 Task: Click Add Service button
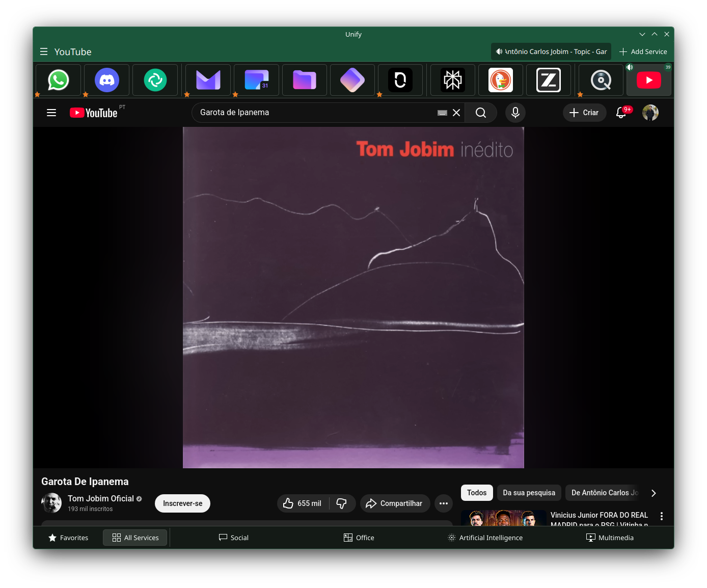pyautogui.click(x=643, y=51)
